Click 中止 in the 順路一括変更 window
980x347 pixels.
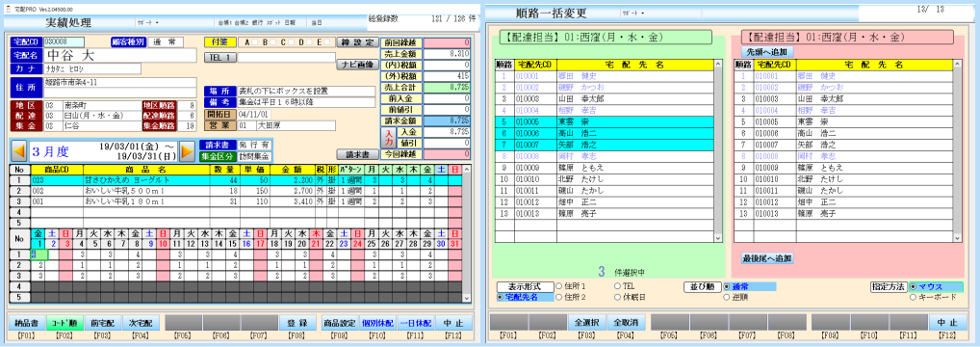948,323
